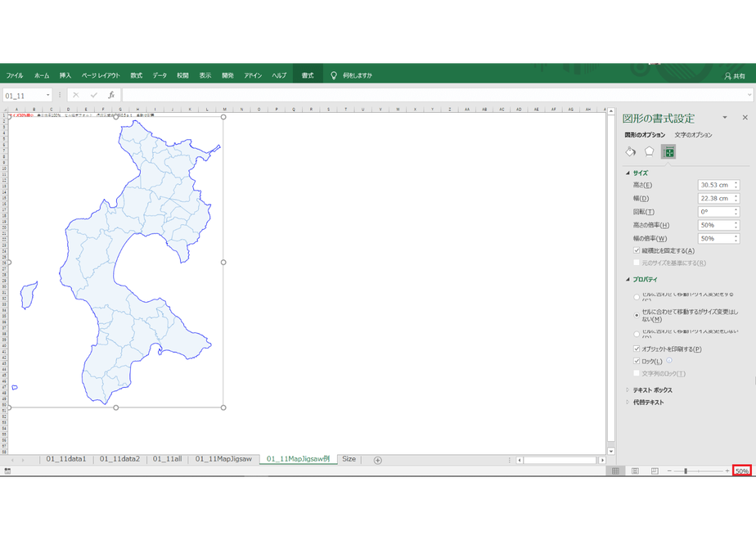Screen dimensions: 756x540
Task: Switch to 01_11MapJigsaw sheet tab
Action: (223, 459)
